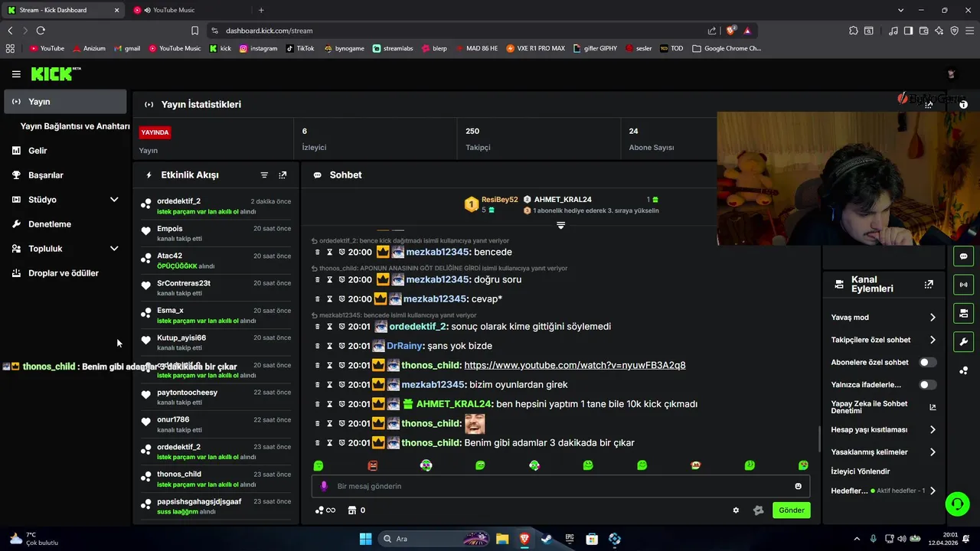
Task: Open the hamburger menu beside the Kick logo
Action: coord(16,74)
